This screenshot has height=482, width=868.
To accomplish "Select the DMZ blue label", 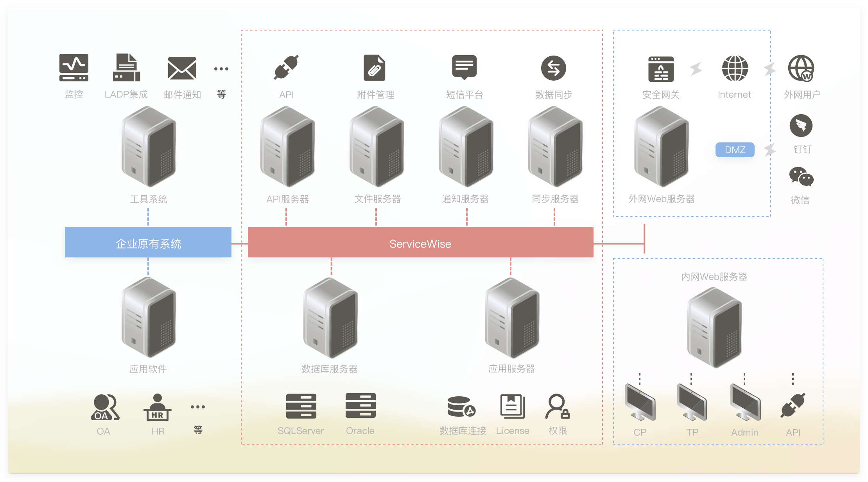I will pyautogui.click(x=735, y=150).
